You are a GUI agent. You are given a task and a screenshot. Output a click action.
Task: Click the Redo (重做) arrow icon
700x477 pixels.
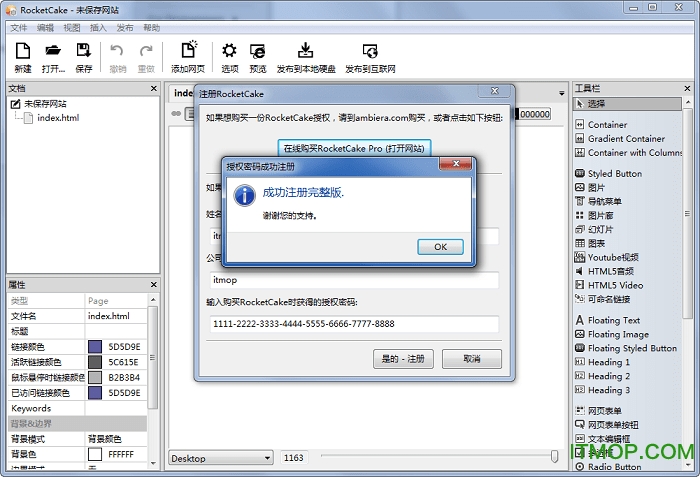tap(146, 57)
